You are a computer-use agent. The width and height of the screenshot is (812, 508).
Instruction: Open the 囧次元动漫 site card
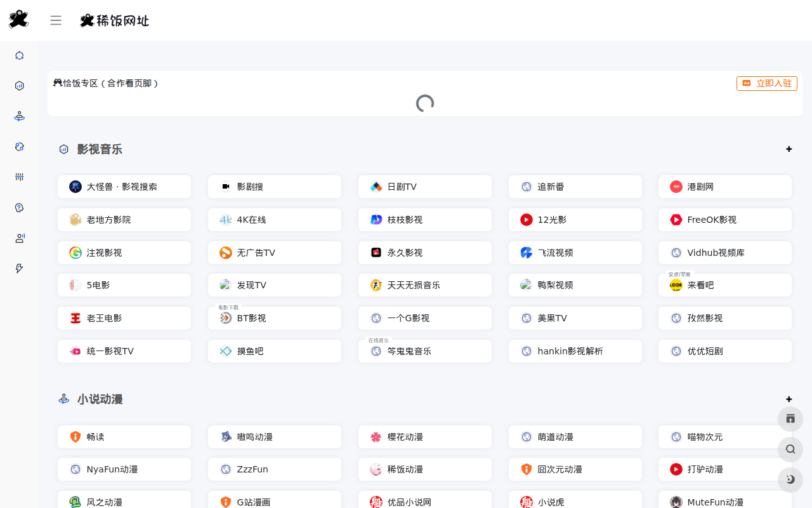click(x=575, y=469)
